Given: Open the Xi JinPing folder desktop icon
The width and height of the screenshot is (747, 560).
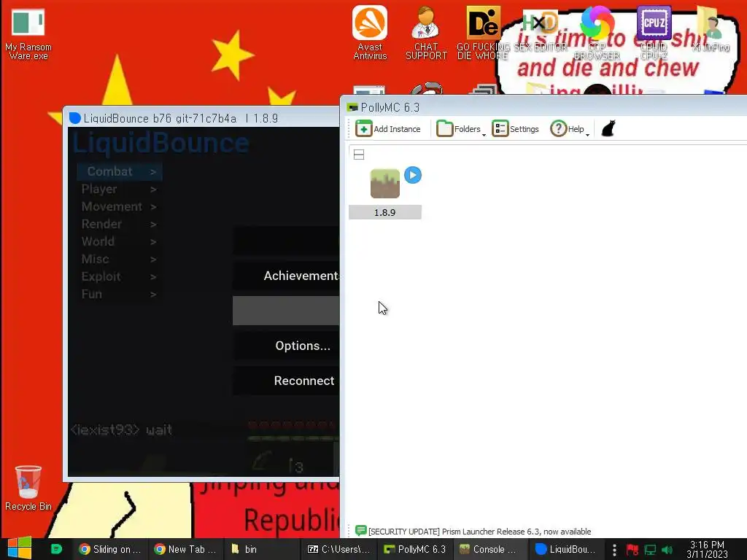Looking at the screenshot, I should click(x=711, y=29).
